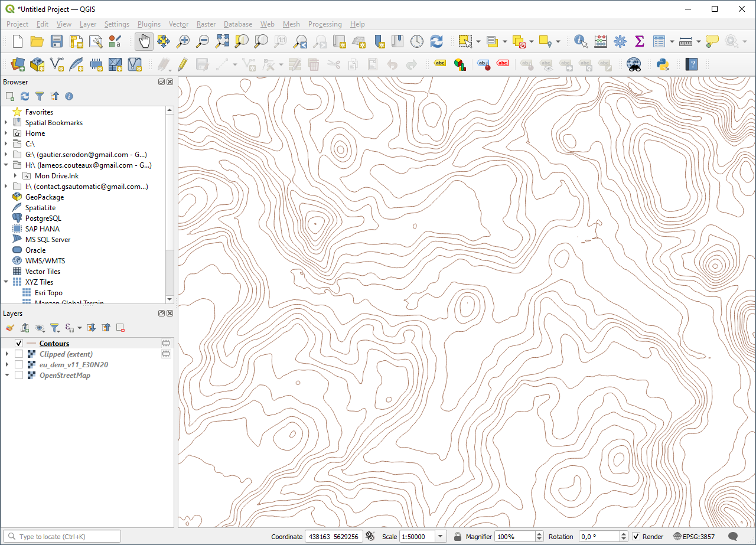Refresh the map canvas
This screenshot has height=545, width=756.
click(x=436, y=41)
